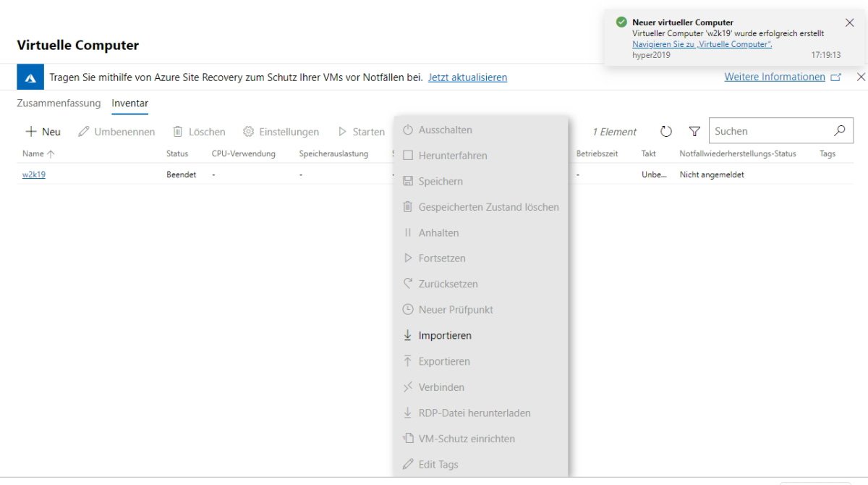The height and width of the screenshot is (485, 868).
Task: Switch to the Zusammenfassung tab
Action: tap(59, 104)
